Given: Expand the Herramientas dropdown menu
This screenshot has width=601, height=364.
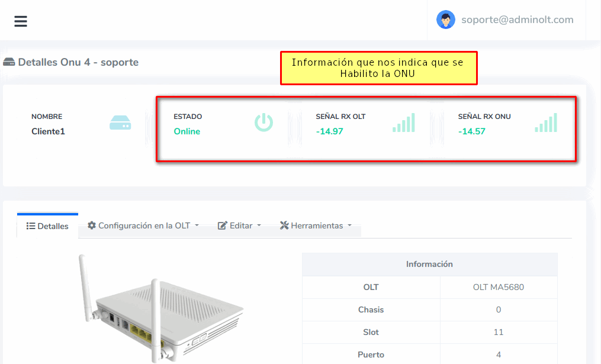Looking at the screenshot, I should [x=316, y=226].
